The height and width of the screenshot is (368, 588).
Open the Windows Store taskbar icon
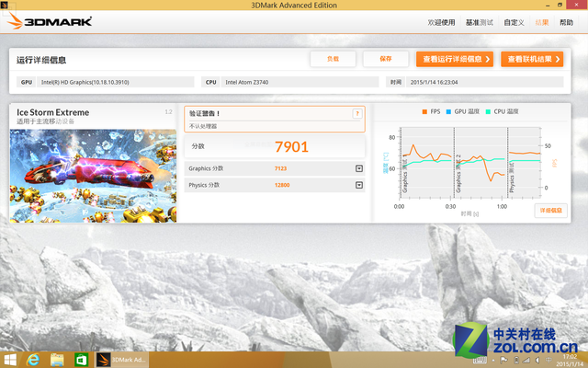tap(81, 360)
